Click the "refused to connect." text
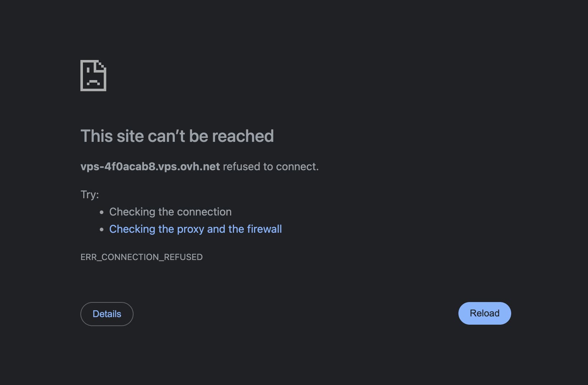The image size is (588, 385). click(x=271, y=167)
